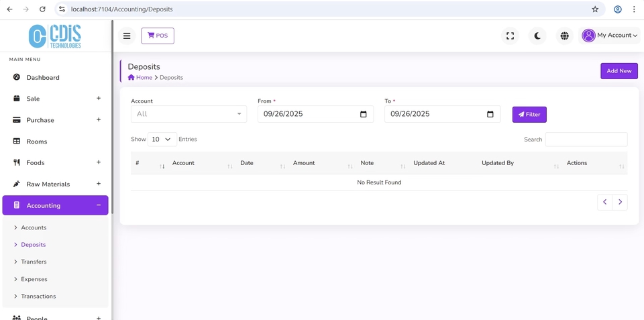Change the Show entries count dropdown
The height and width of the screenshot is (320, 644).
coord(162,140)
